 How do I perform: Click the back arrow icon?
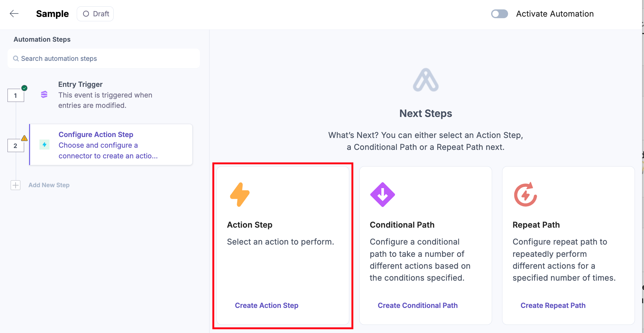[x=14, y=13]
